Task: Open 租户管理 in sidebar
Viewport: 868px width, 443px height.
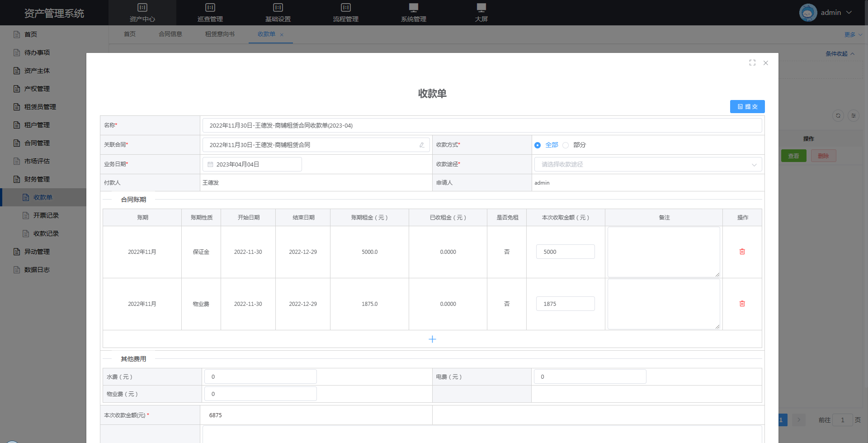Action: 37,125
